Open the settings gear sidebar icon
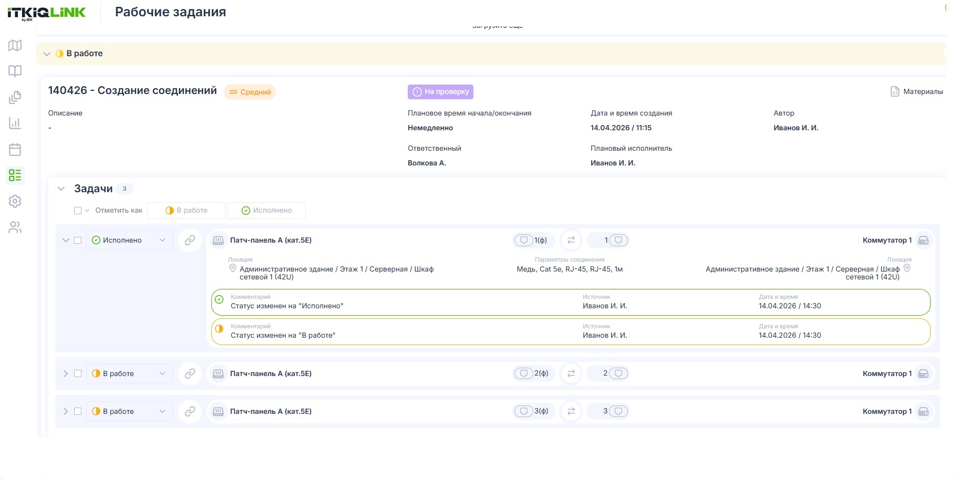The height and width of the screenshot is (479, 980). tap(15, 201)
